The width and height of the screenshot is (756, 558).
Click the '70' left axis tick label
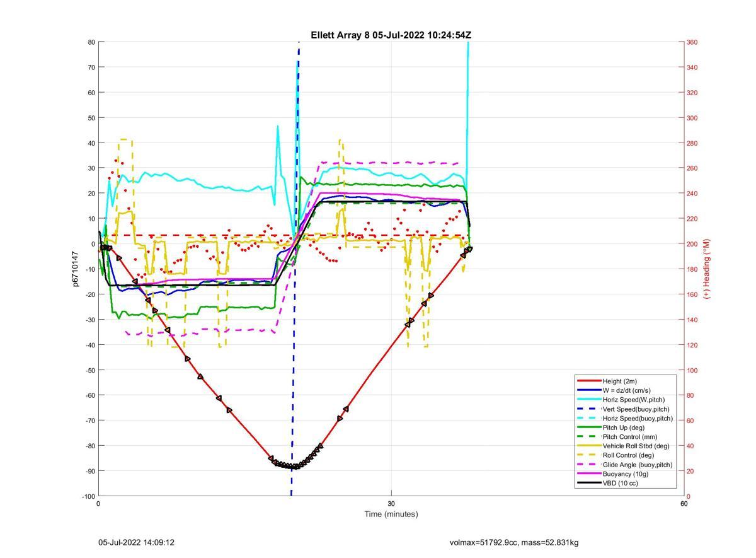tap(91, 67)
